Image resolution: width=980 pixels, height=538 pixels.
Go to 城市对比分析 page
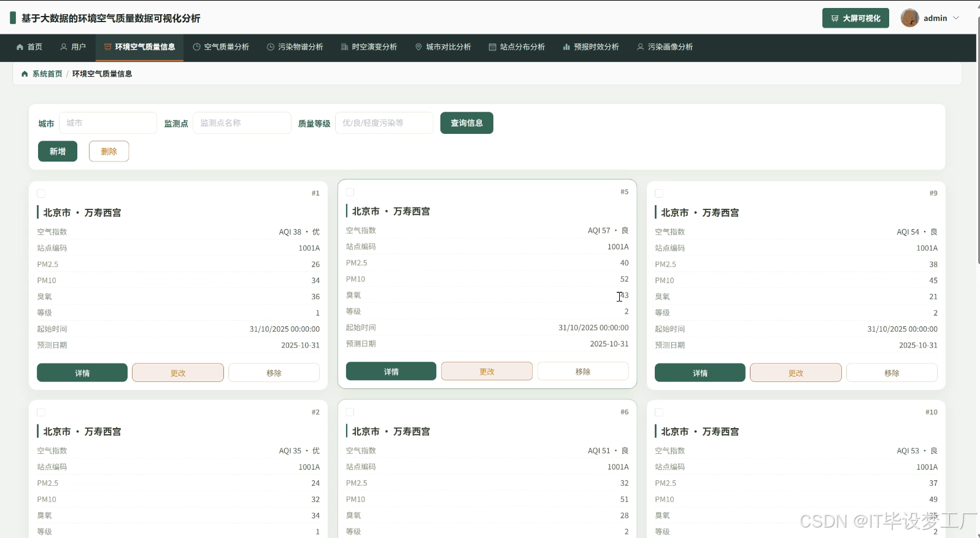pyautogui.click(x=443, y=47)
